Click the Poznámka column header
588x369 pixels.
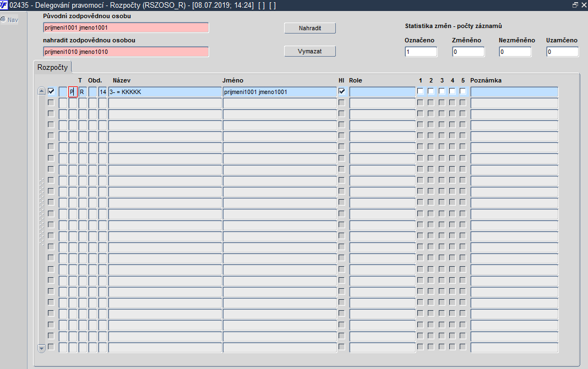tap(486, 80)
